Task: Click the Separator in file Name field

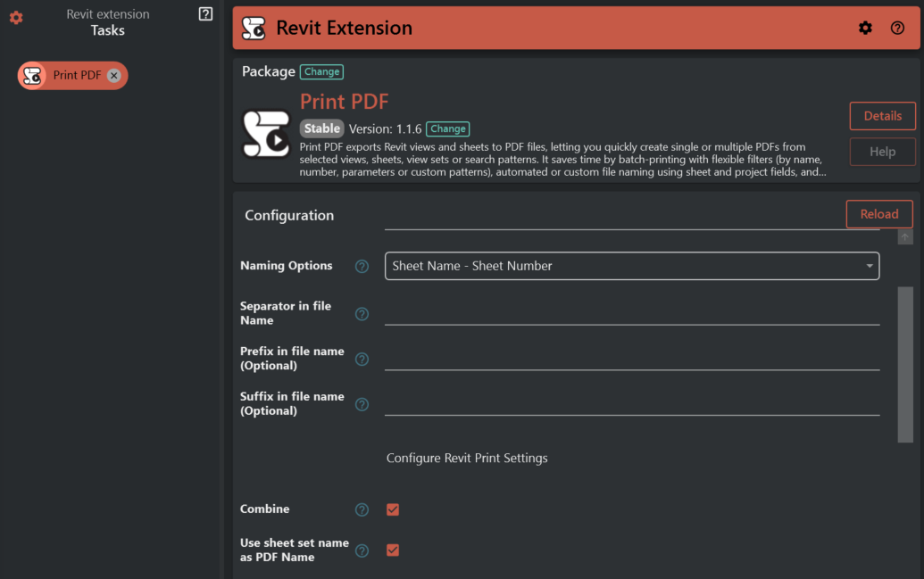Action: (x=631, y=313)
